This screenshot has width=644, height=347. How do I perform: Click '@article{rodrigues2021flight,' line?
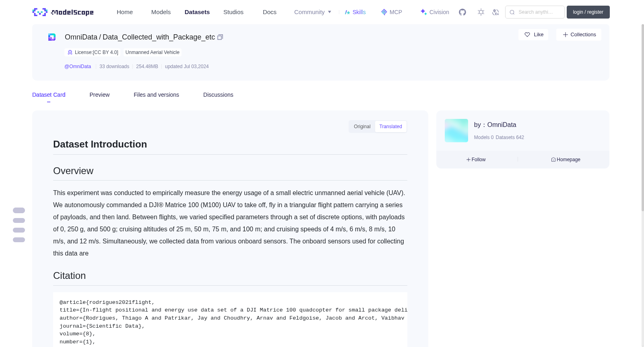pyautogui.click(x=107, y=302)
